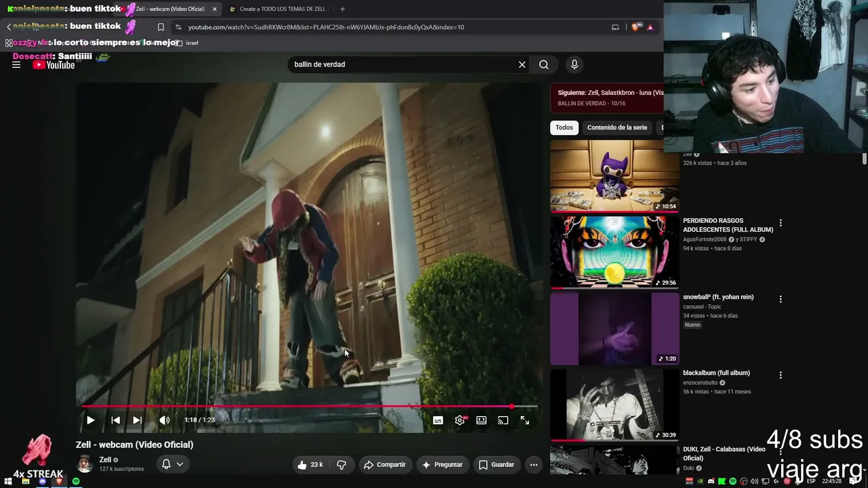868x488 pixels.
Task: Open the 10:54 purple cat video thumbnail
Action: pyautogui.click(x=614, y=176)
